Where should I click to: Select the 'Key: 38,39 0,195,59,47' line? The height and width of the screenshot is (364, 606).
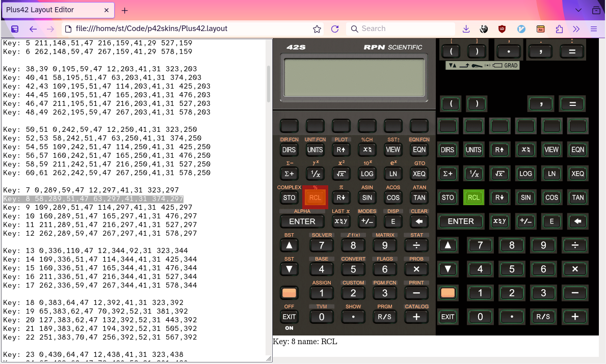(100, 69)
